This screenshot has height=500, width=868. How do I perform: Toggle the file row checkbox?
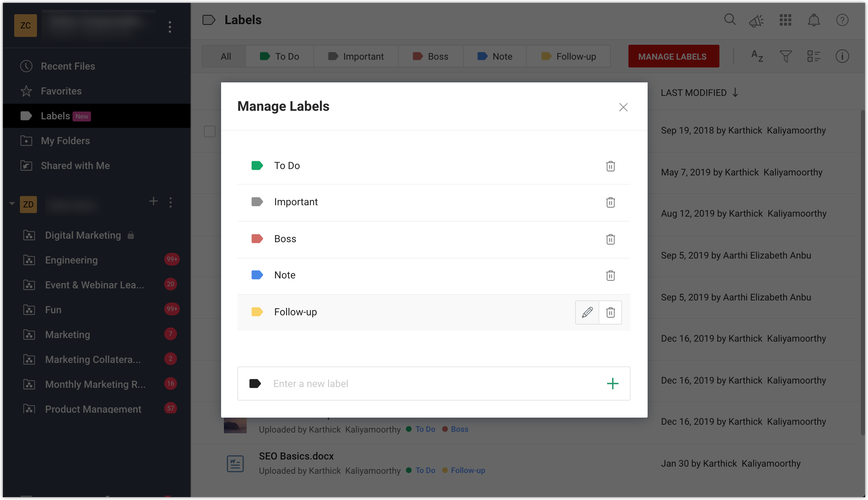point(209,131)
